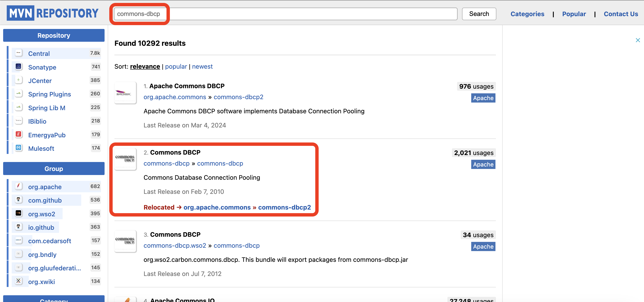Image resolution: width=644 pixels, height=302 pixels.
Task: Click the org.xwiki group icon
Action: [x=18, y=281]
